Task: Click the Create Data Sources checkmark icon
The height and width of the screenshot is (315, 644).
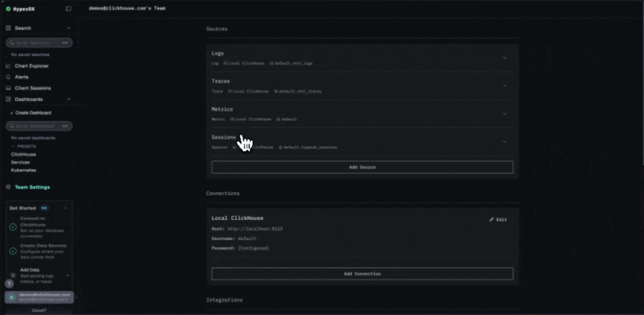Action: [x=13, y=251]
